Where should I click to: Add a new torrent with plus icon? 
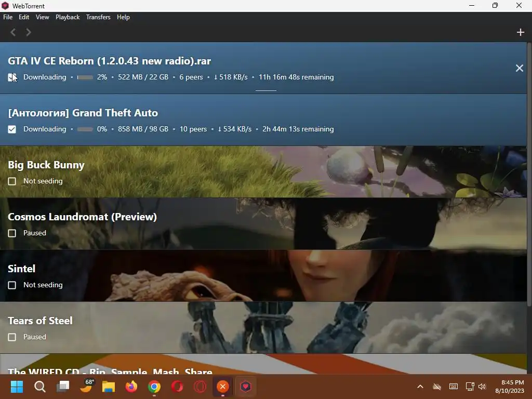coord(520,32)
